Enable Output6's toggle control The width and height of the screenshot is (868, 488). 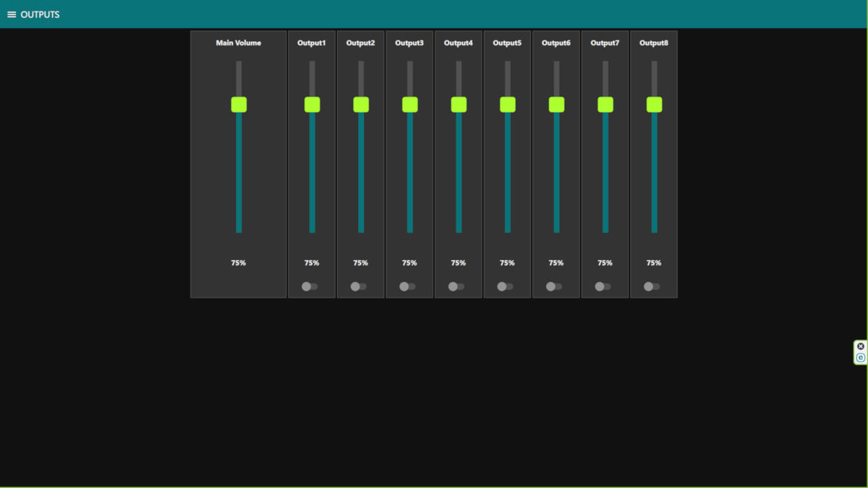click(555, 286)
